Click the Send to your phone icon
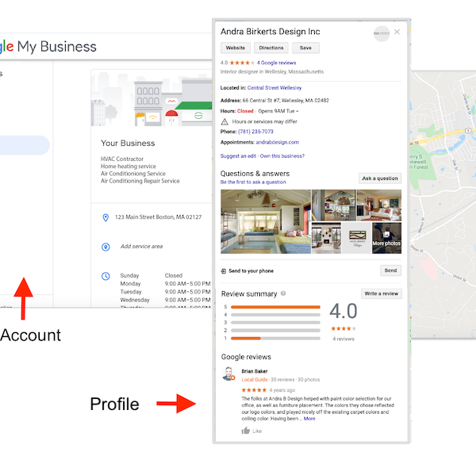 (224, 270)
